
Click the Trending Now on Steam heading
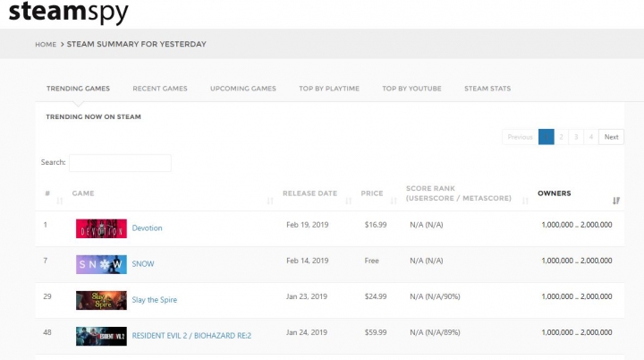pyautogui.click(x=93, y=116)
